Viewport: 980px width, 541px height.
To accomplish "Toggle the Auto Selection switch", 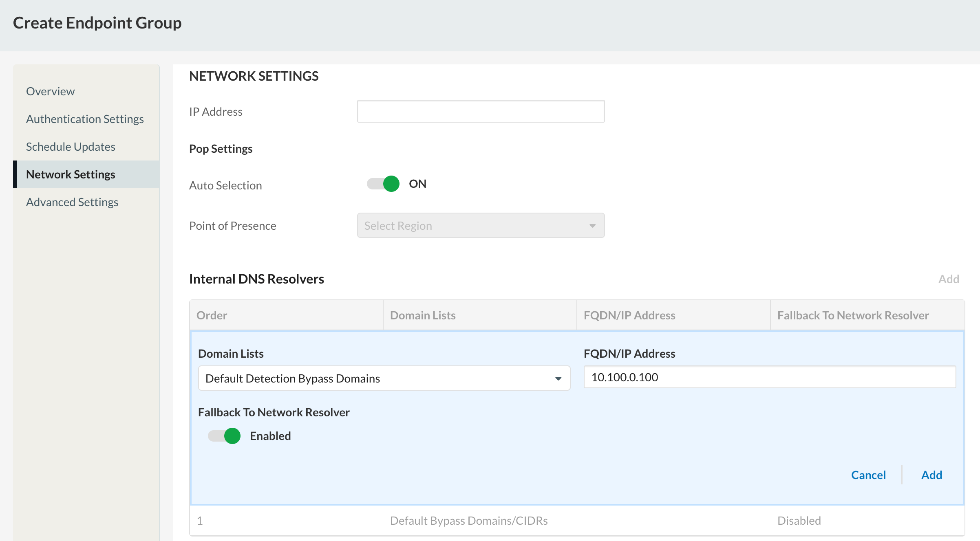I will (x=383, y=184).
